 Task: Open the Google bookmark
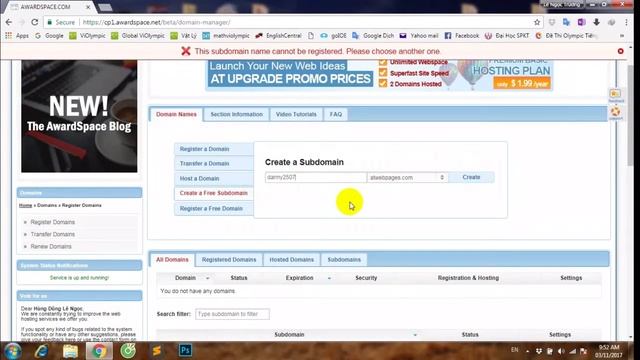49,36
